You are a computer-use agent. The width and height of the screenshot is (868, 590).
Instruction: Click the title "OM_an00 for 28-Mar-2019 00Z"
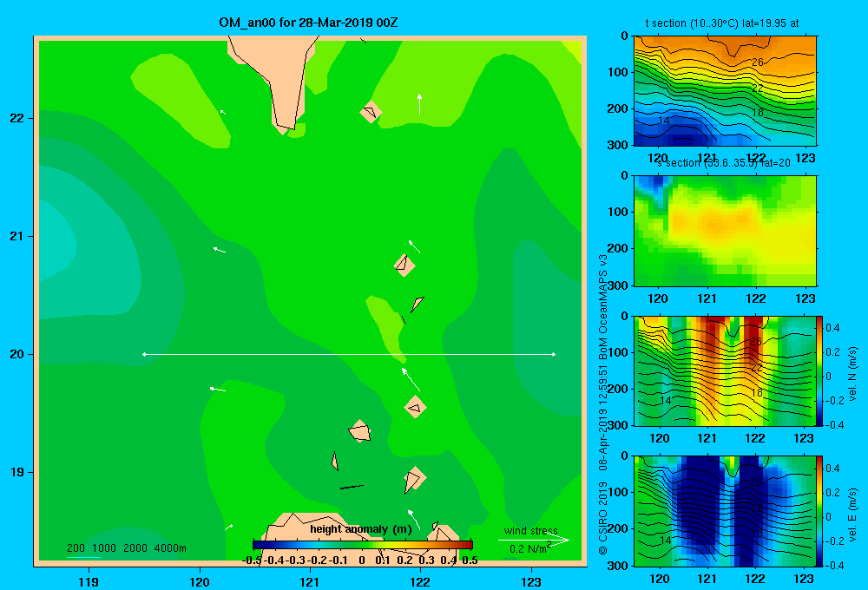coord(308,23)
